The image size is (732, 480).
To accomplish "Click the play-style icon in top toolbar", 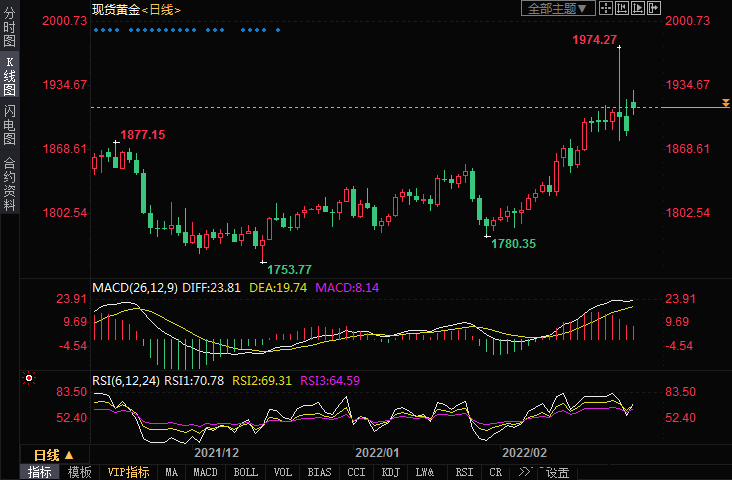I will [640, 9].
